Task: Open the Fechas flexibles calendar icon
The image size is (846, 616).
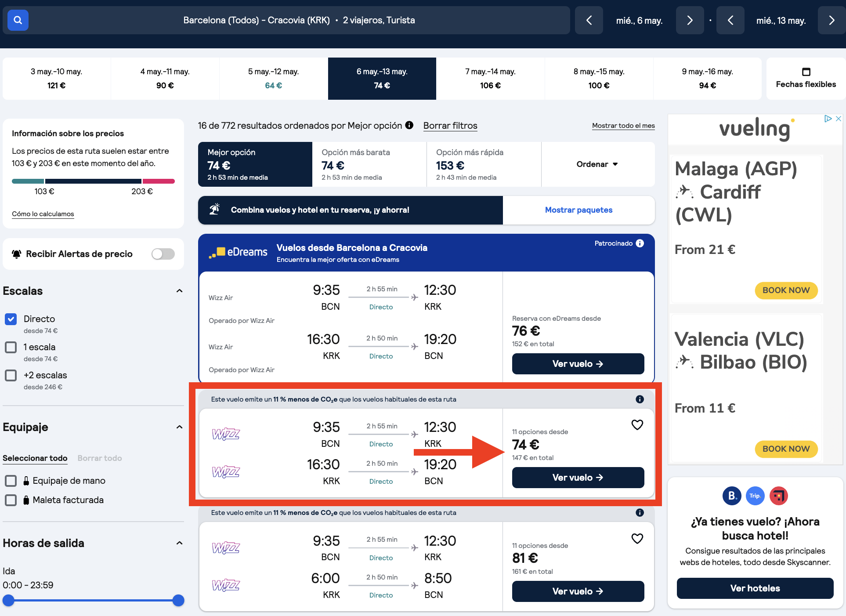Action: pyautogui.click(x=806, y=72)
